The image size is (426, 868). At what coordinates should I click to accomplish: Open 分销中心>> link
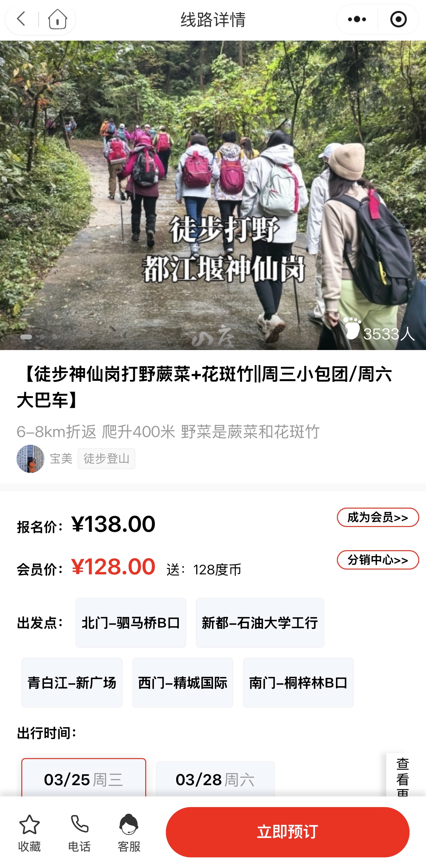(x=378, y=560)
